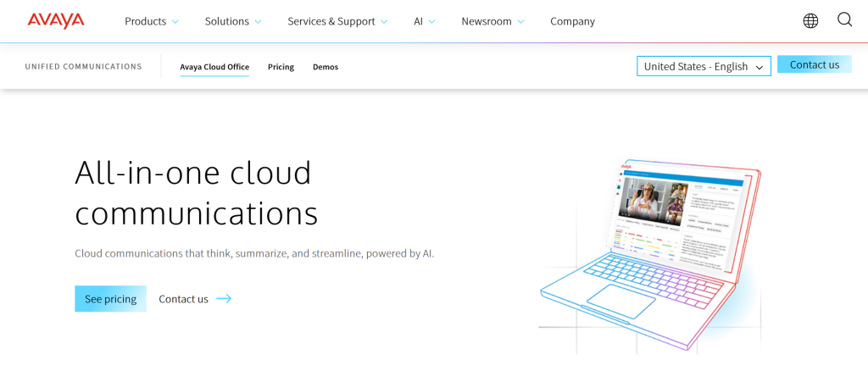Expand the Solutions menu chevron
The height and width of the screenshot is (371, 868).
258,21
